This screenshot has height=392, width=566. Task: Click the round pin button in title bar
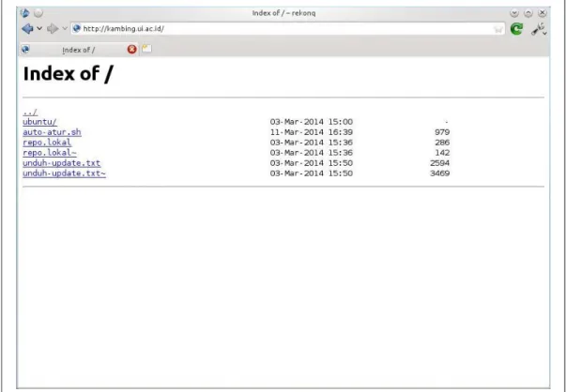coord(38,13)
